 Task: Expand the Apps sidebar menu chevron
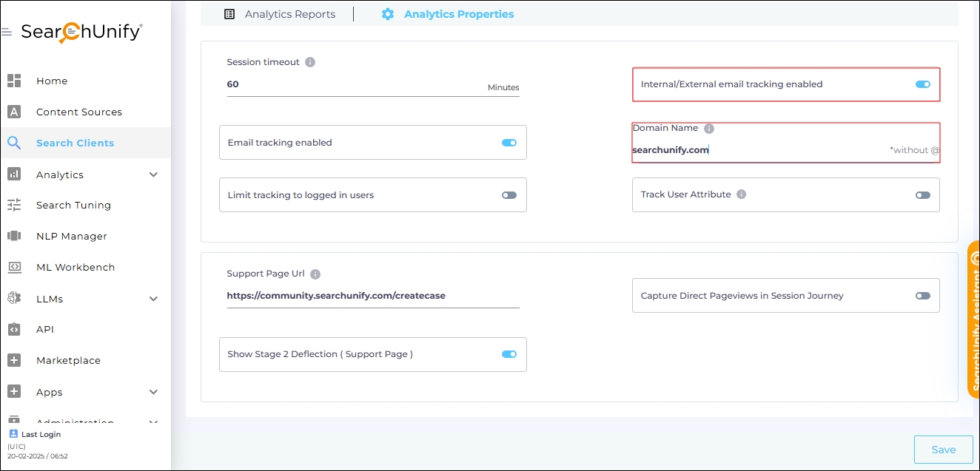point(154,392)
